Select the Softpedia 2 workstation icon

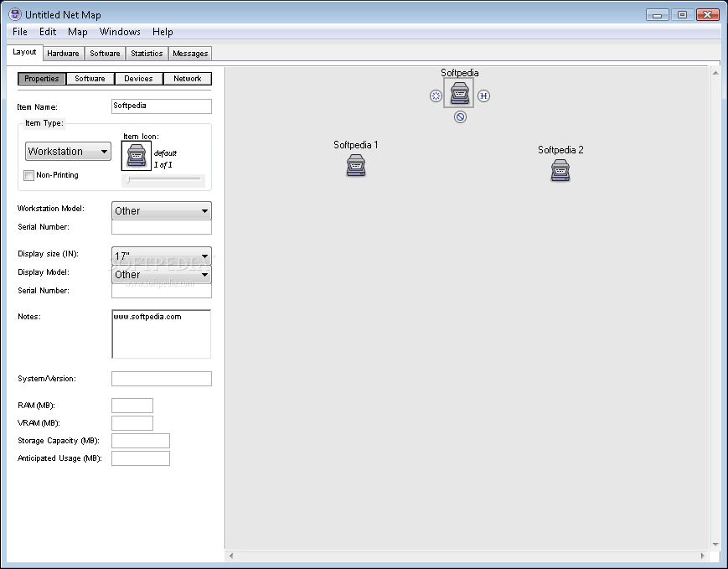[560, 170]
